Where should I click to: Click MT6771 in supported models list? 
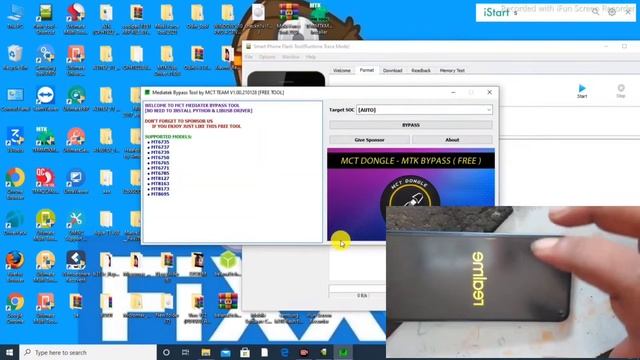coord(160,168)
